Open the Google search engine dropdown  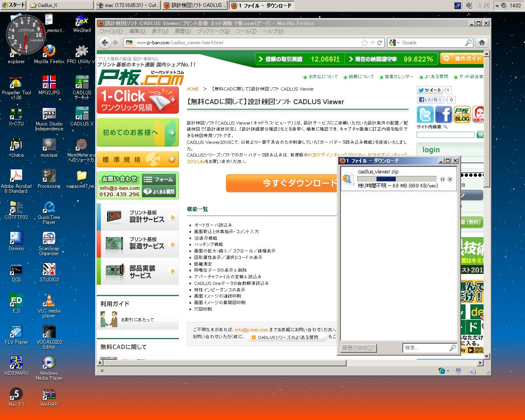coord(393,43)
